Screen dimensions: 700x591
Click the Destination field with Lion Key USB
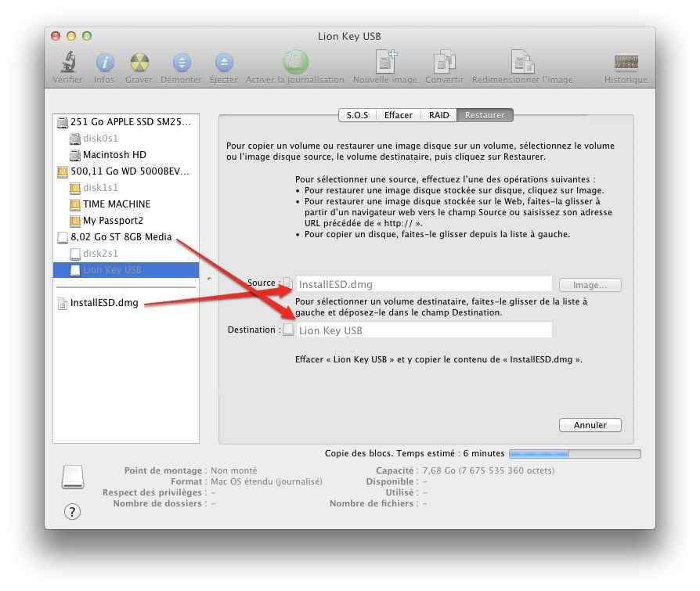point(424,330)
